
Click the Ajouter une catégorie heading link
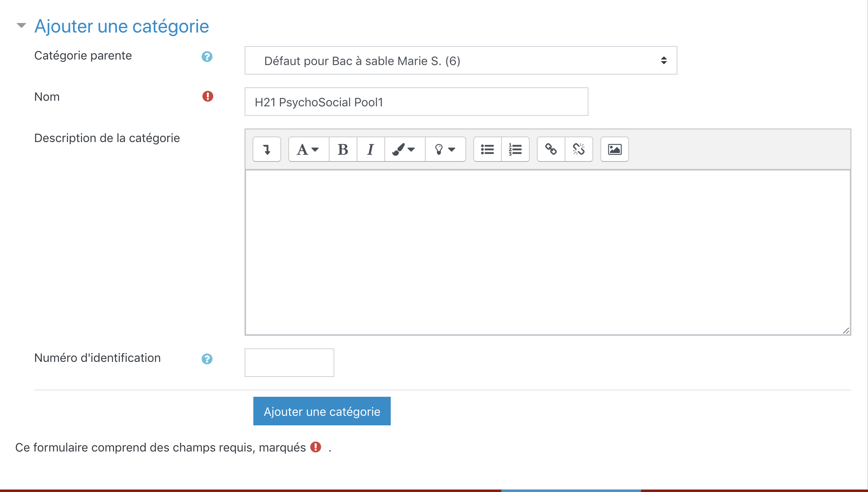122,27
